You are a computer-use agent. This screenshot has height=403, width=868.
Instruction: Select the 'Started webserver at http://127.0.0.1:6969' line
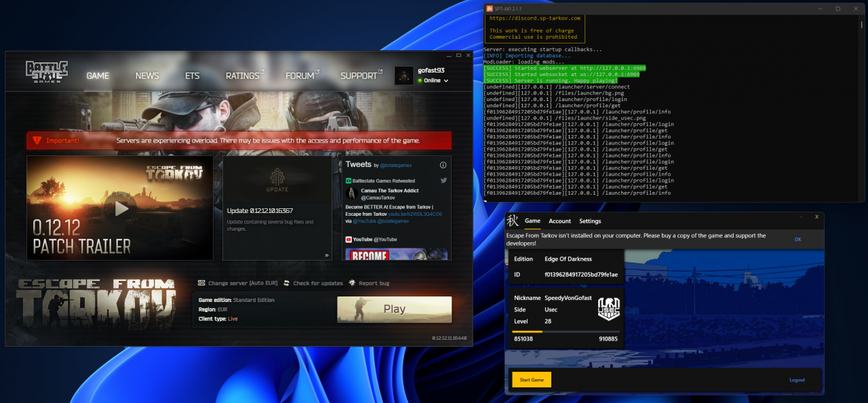(x=564, y=68)
